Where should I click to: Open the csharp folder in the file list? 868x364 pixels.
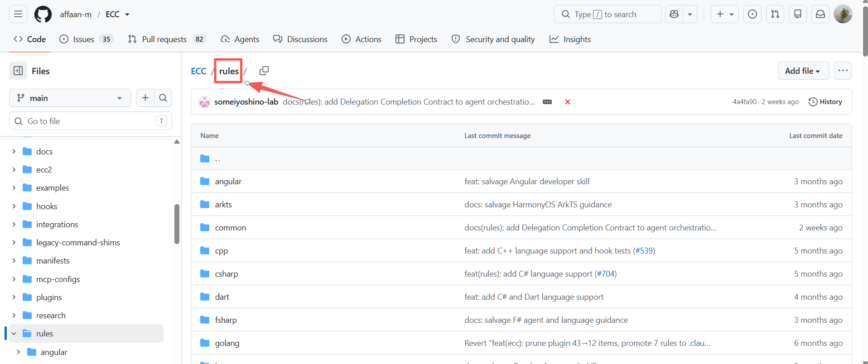[x=227, y=274]
